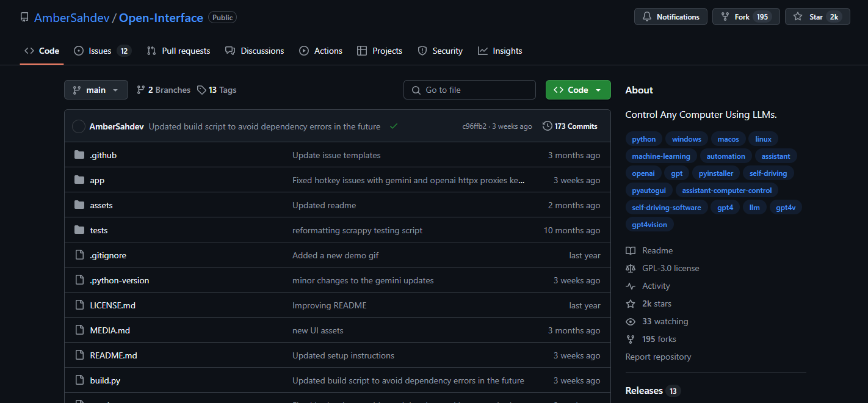This screenshot has width=868, height=403.
Task: Open the Pull requests tab
Action: (178, 51)
